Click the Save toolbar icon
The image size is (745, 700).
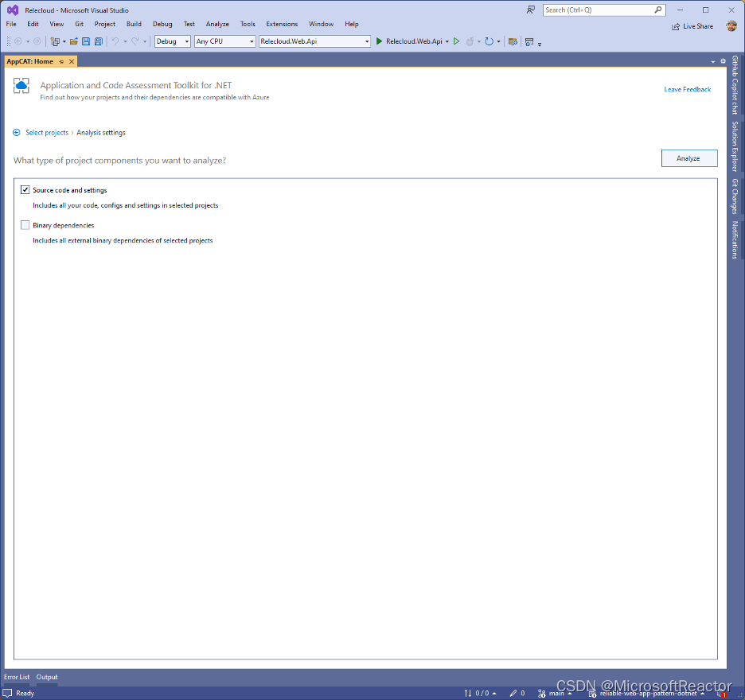point(86,41)
